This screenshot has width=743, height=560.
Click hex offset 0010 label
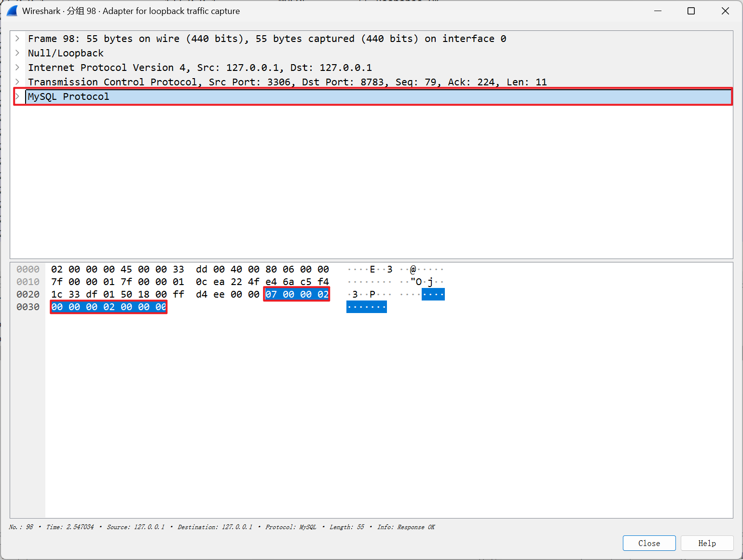click(x=28, y=282)
